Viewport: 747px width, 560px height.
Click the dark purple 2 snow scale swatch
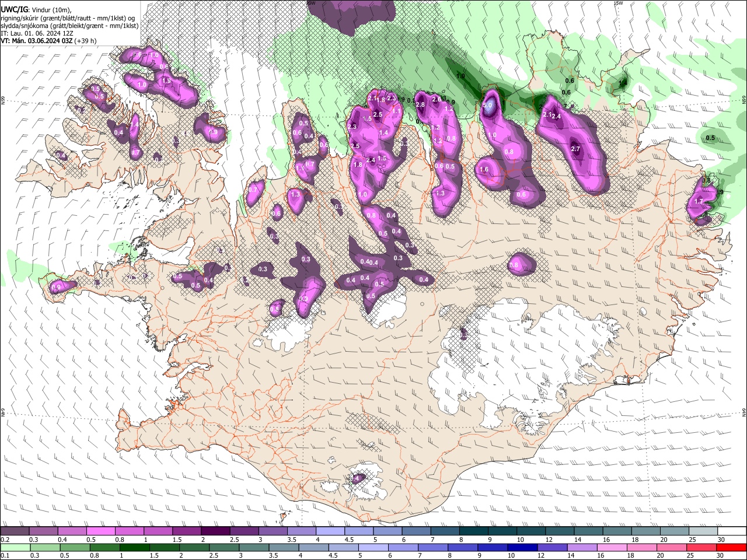215,531
